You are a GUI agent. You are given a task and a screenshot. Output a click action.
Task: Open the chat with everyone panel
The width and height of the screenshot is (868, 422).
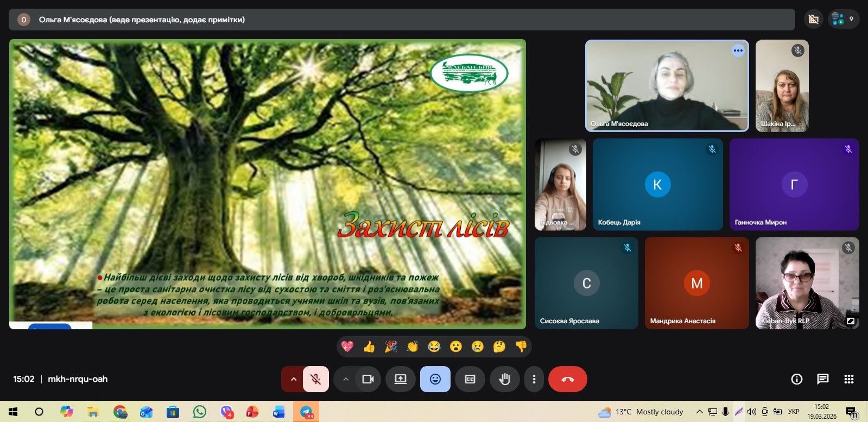(823, 379)
